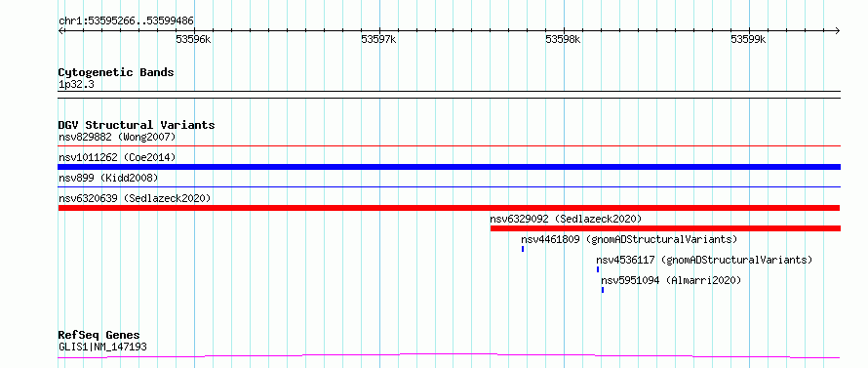Select the RefSeq Genes track title
Screen dimensions: 868x368
click(x=99, y=335)
